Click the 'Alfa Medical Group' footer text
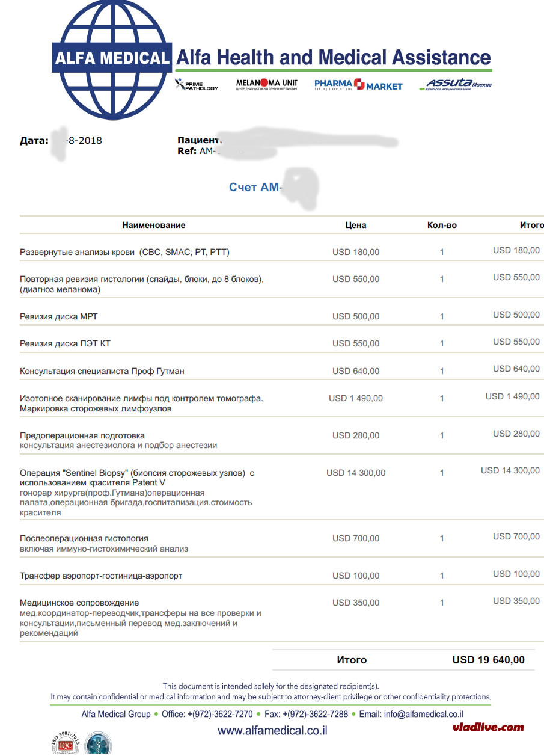Viewport: 544px width, 756px height. click(x=116, y=715)
